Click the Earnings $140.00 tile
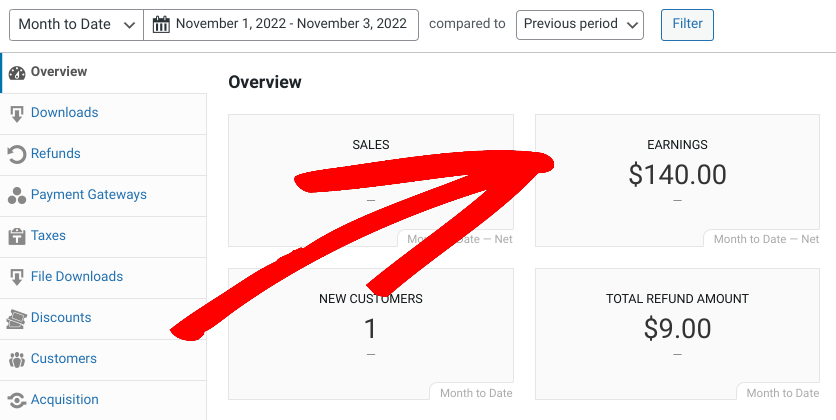The image size is (836, 420). click(677, 180)
